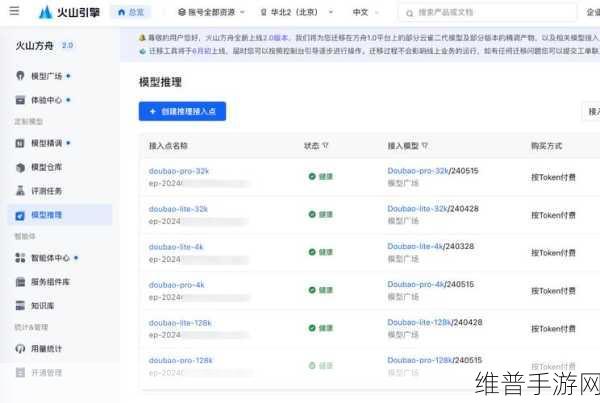Click the 接入点名称 column header

pos(168,146)
